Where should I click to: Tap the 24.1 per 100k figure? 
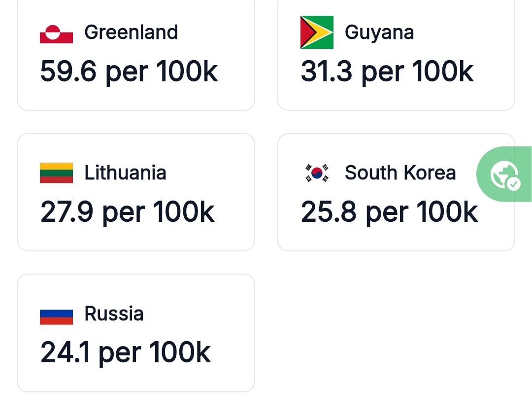(x=126, y=353)
